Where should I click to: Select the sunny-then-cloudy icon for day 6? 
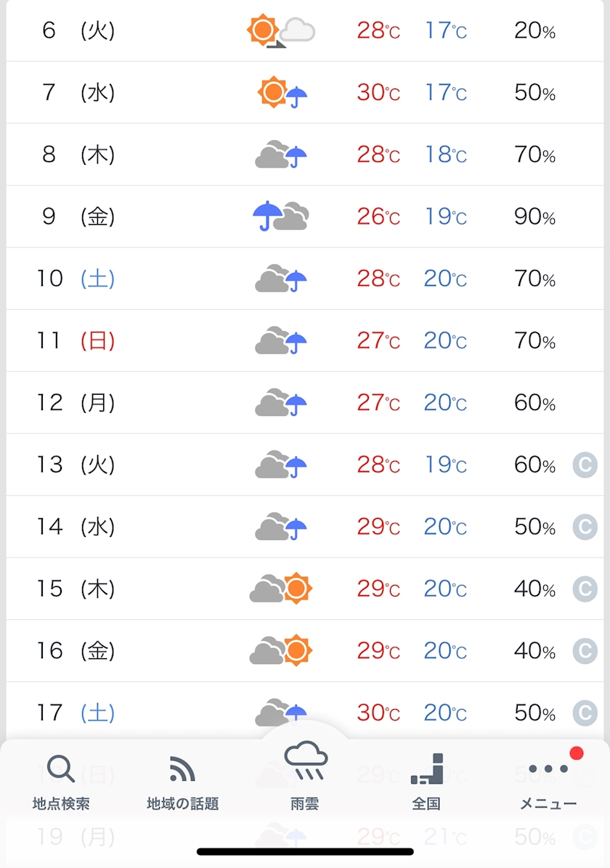click(x=280, y=31)
